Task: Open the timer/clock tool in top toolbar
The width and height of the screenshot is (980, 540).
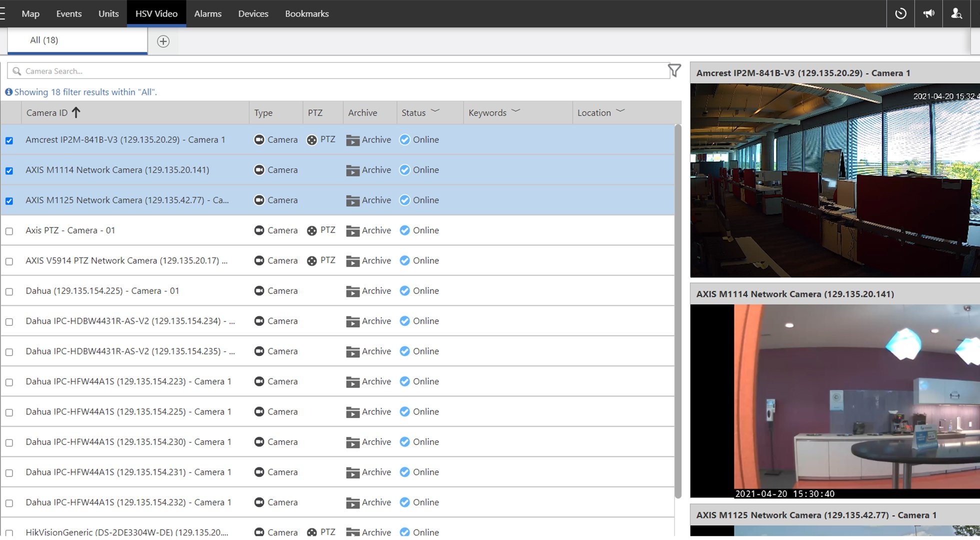Action: (x=900, y=13)
